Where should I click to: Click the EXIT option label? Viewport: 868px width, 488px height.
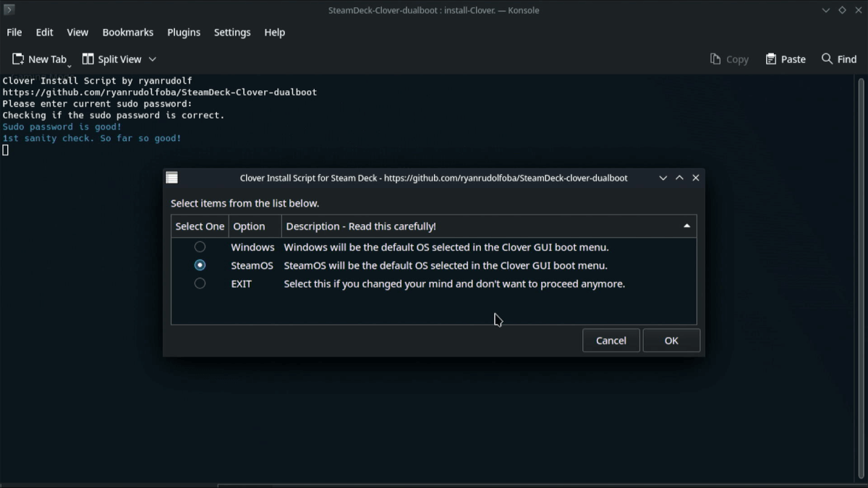coord(241,284)
